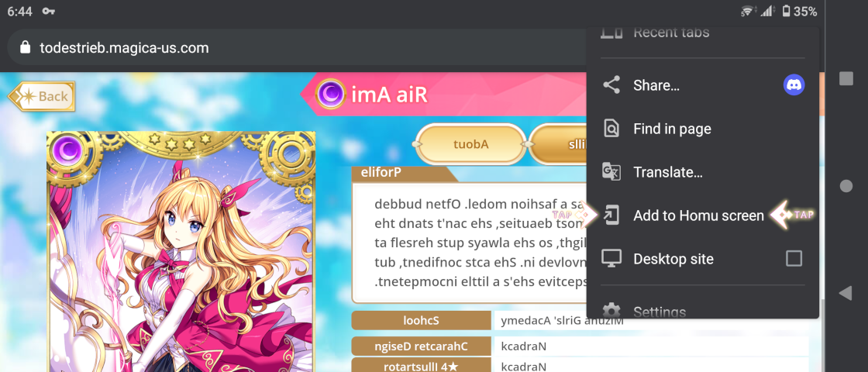
Task: Tap the loohcS label
Action: (x=422, y=320)
